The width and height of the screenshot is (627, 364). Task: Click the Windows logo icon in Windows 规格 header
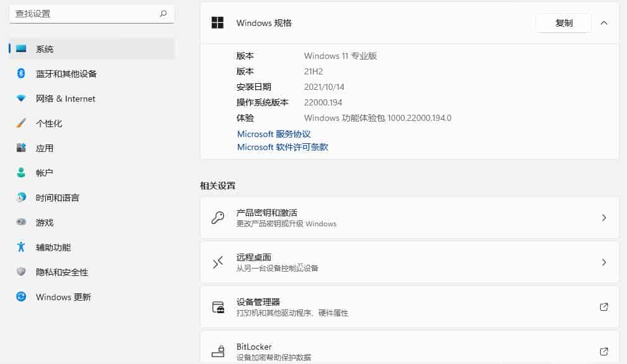[x=217, y=23]
